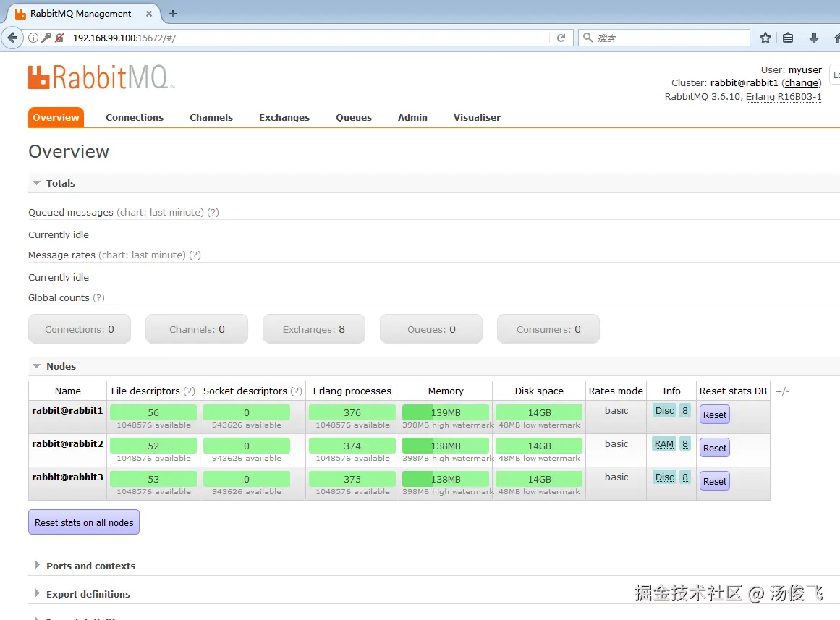
Task: Click Reset for rabbit@rabbit1
Action: 715,415
